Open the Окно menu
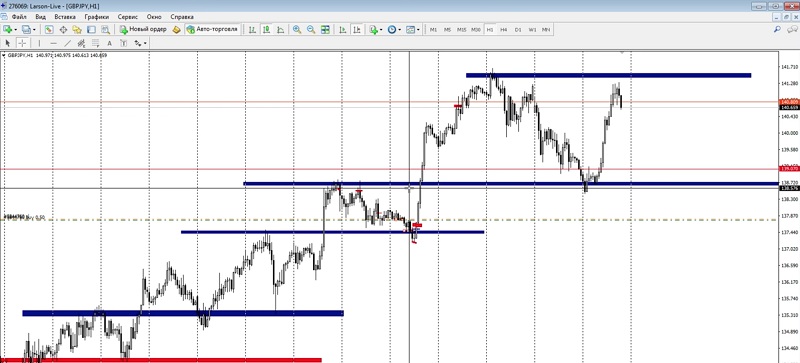The image size is (800, 363). 154,16
